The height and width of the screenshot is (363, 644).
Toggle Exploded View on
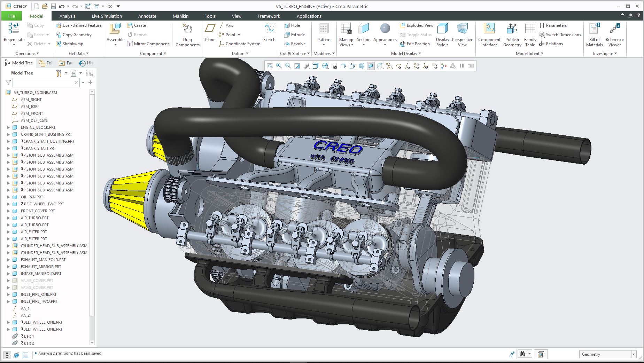[417, 25]
